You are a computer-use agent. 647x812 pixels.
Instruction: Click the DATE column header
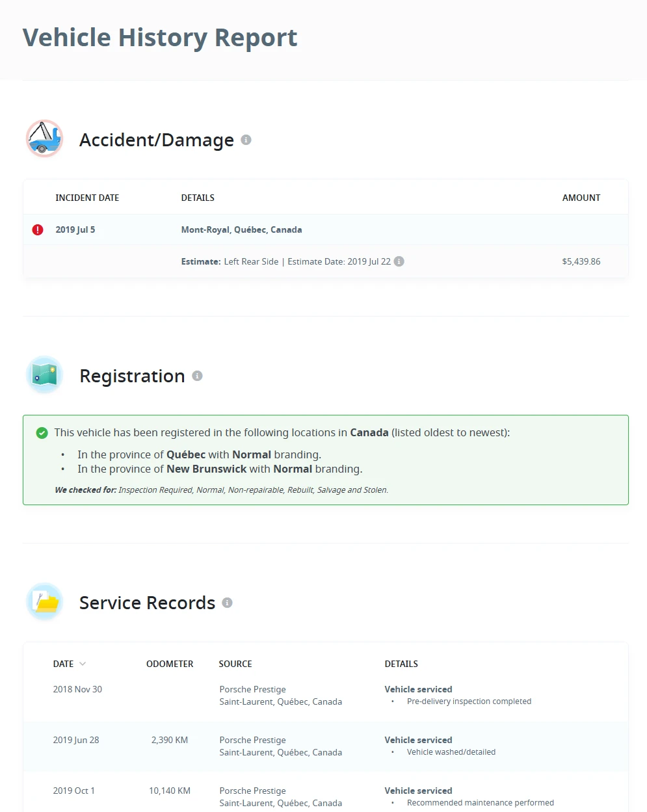[63, 664]
